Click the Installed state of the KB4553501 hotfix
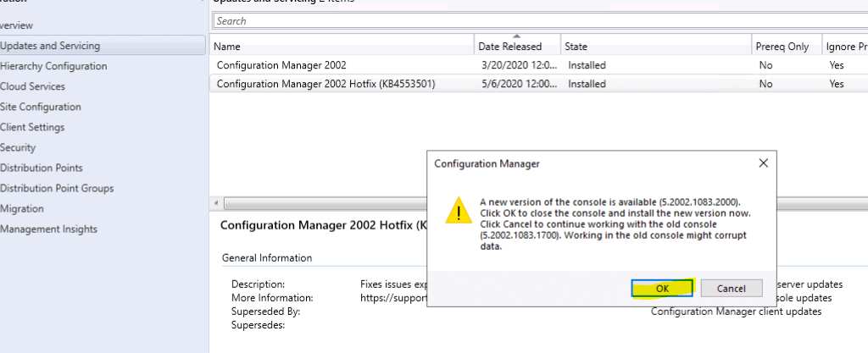Viewport: 868px width, 353px height. [587, 84]
